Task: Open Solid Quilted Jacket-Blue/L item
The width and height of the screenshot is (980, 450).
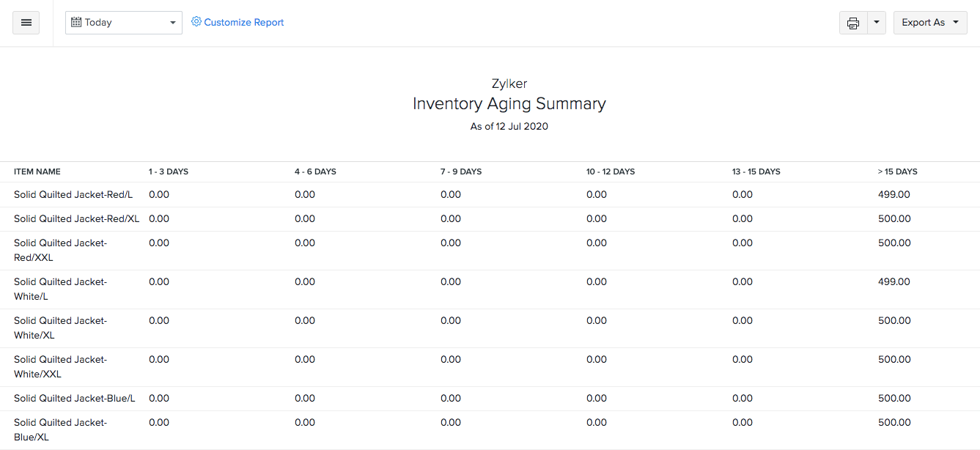Action: coord(74,398)
